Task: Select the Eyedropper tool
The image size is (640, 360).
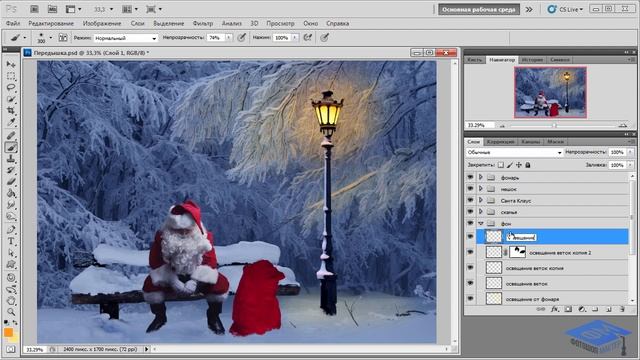Action: point(11,122)
